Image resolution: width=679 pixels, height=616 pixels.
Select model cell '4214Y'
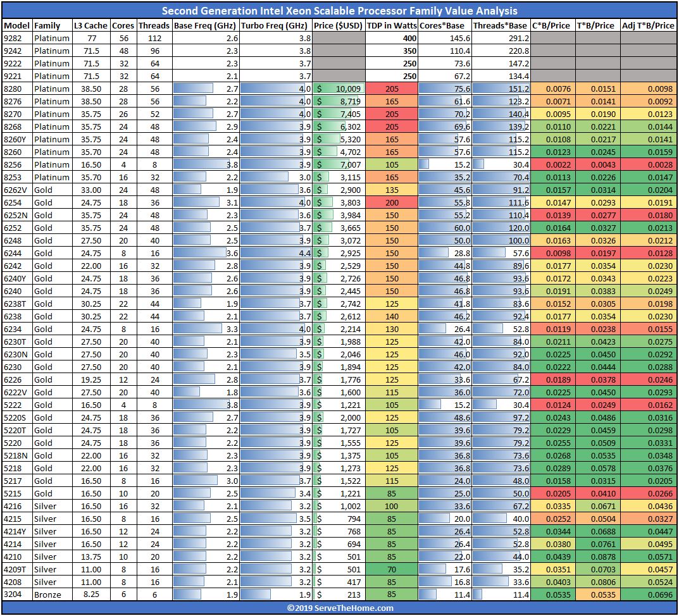(17, 531)
